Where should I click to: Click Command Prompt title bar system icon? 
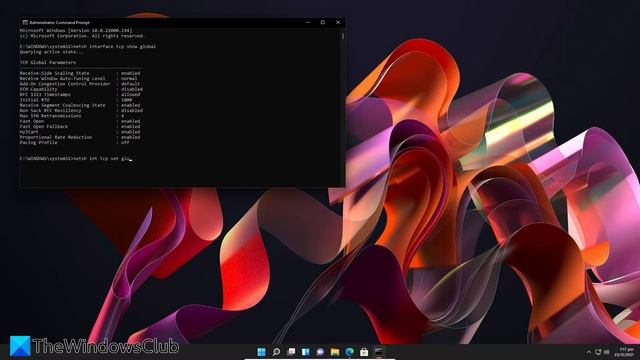point(25,22)
